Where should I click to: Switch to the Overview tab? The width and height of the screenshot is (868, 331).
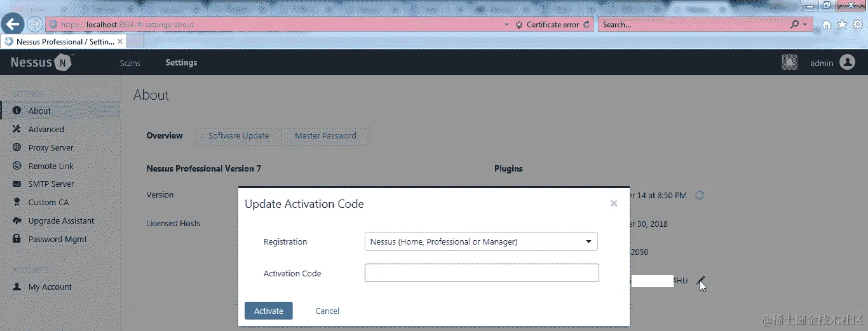point(165,135)
